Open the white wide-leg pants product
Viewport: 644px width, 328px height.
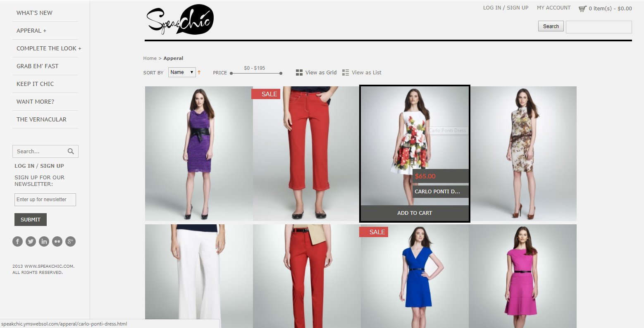[x=199, y=276]
